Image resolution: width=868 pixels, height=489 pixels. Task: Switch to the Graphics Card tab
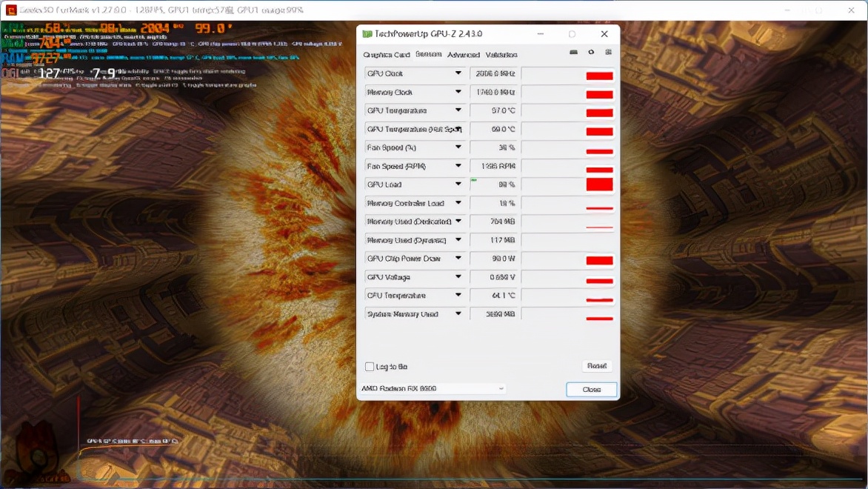click(387, 55)
